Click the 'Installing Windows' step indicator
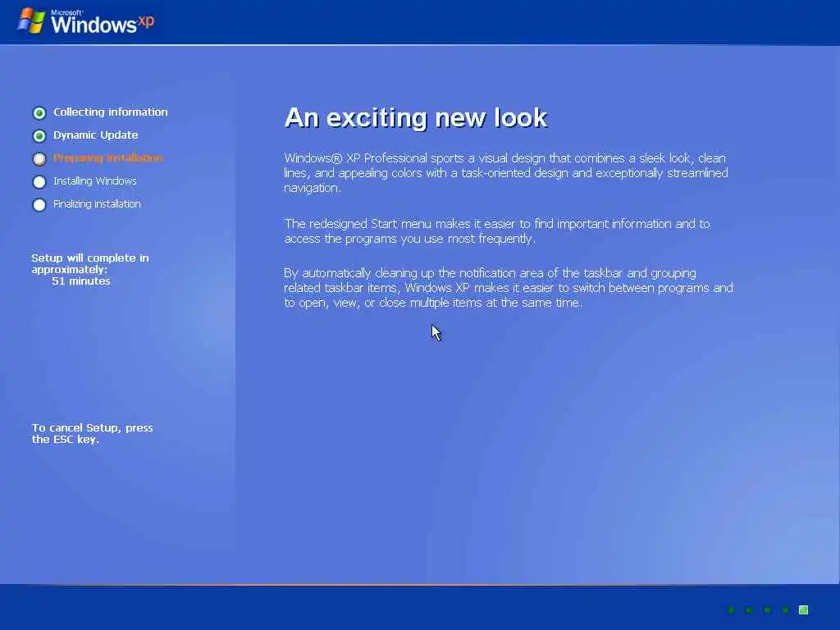The height and width of the screenshot is (630, 840). tap(39, 181)
